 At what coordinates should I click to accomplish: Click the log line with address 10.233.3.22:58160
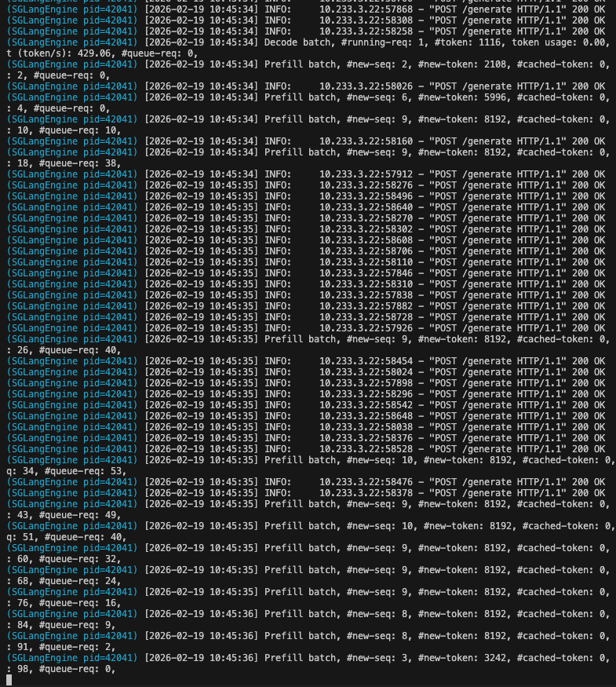pos(306,141)
